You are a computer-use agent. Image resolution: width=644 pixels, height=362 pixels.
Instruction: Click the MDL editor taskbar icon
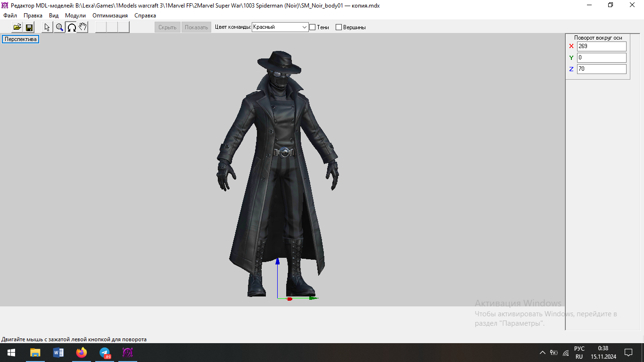pos(128,353)
